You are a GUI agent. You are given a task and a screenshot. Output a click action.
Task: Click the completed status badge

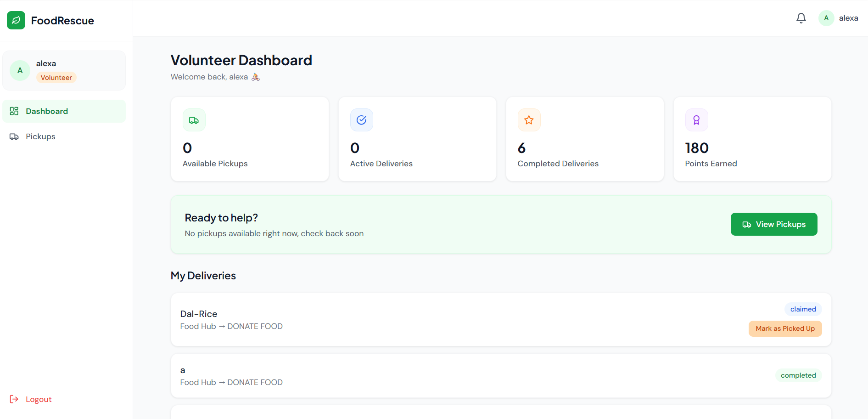click(x=798, y=375)
